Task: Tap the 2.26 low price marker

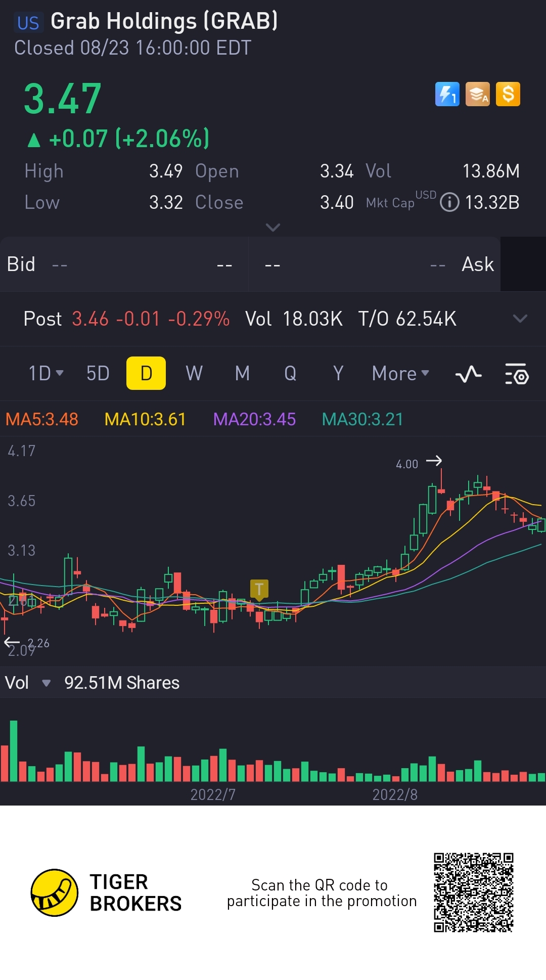Action: [x=38, y=643]
